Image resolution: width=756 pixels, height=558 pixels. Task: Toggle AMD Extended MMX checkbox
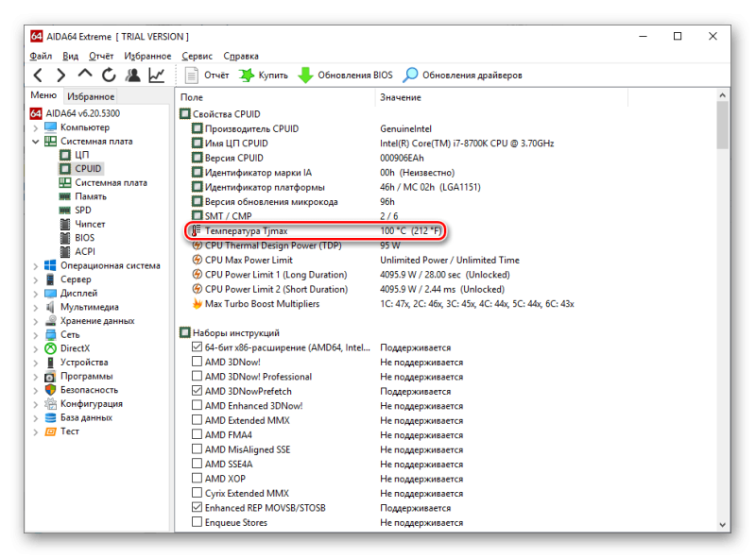tap(197, 419)
